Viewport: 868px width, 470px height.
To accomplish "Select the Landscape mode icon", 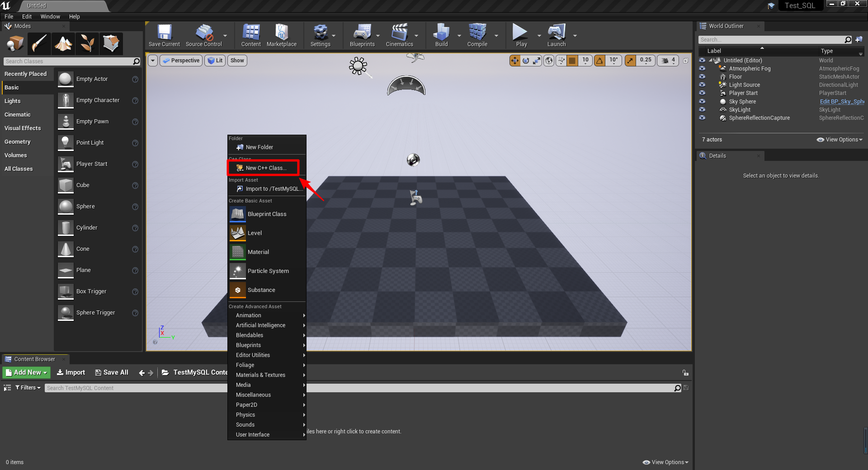I will 63,43.
